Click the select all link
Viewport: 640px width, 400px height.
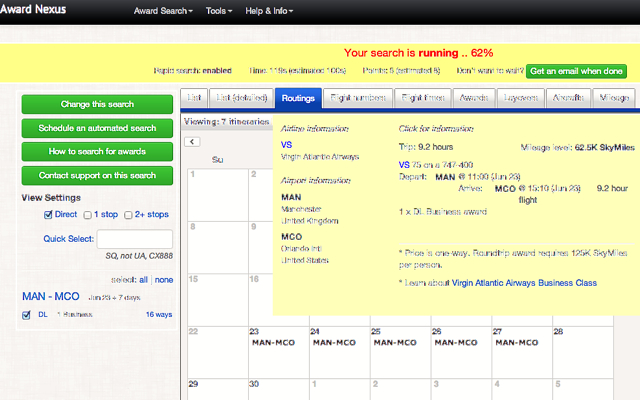click(143, 280)
